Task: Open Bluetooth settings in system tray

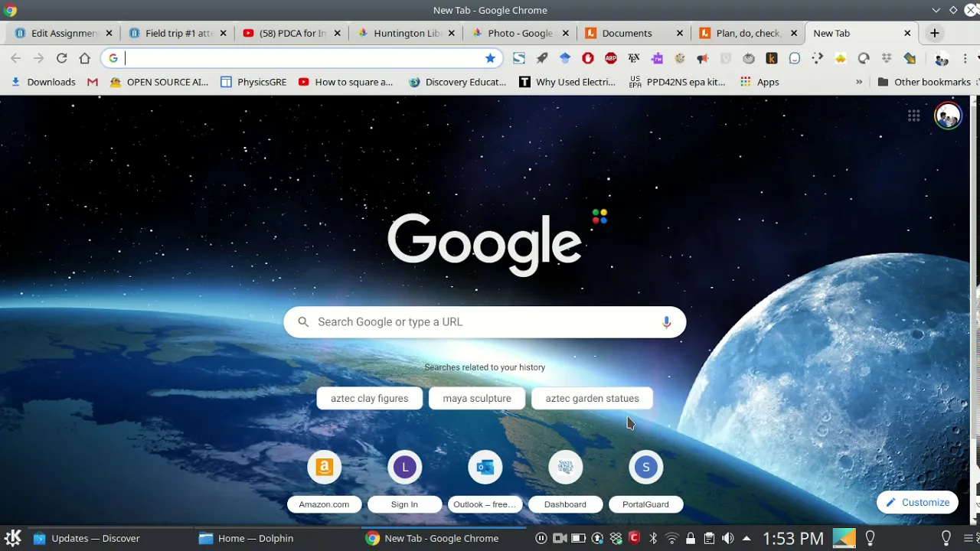Action: point(653,538)
